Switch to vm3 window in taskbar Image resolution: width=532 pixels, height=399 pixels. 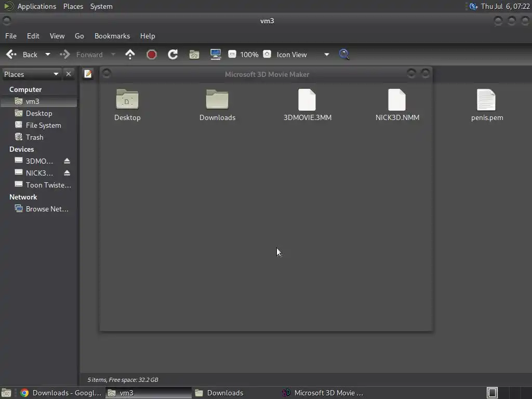(148, 393)
